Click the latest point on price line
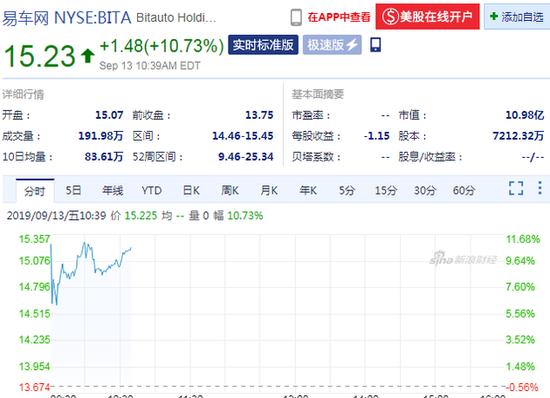 pyautogui.click(x=131, y=248)
